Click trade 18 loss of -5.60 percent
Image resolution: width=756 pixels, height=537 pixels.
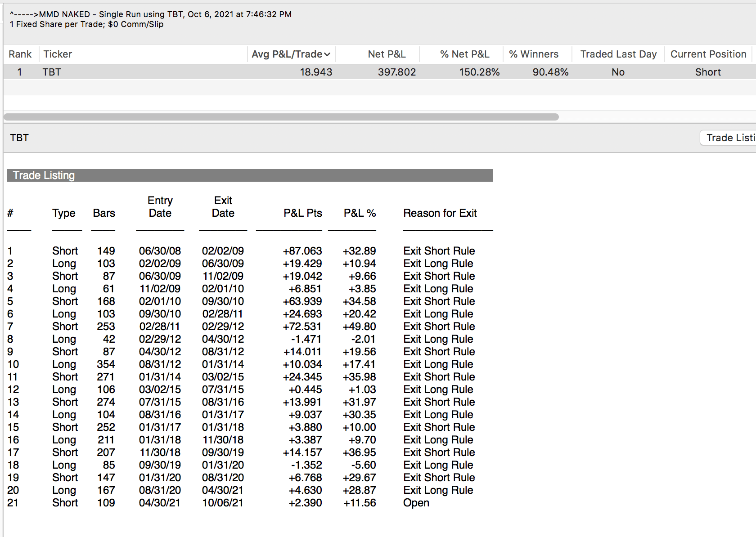click(363, 465)
